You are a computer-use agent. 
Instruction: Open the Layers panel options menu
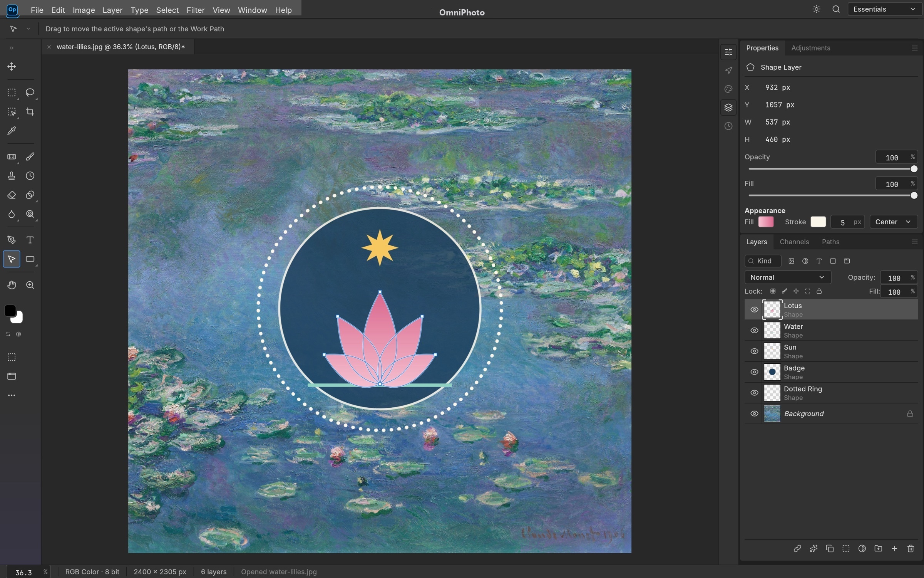914,242
